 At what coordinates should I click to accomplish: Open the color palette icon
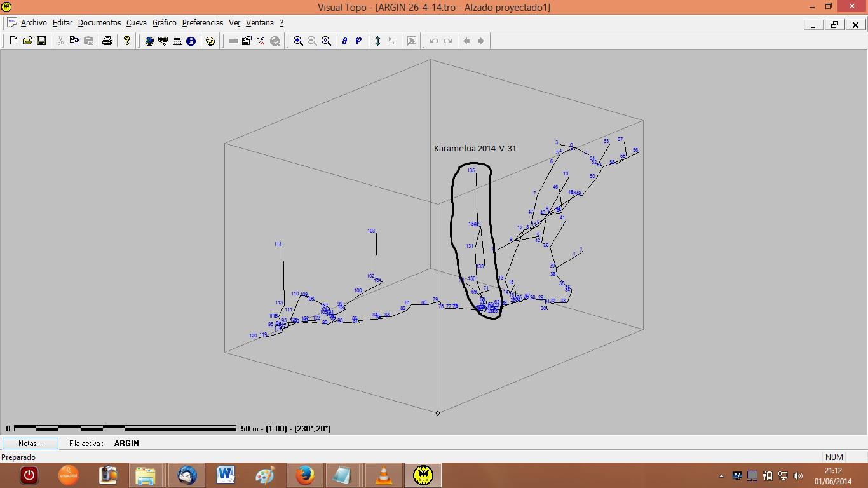click(x=210, y=41)
